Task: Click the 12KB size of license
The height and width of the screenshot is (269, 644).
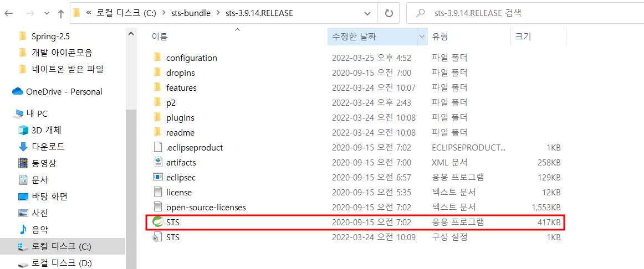Action: coord(551,192)
